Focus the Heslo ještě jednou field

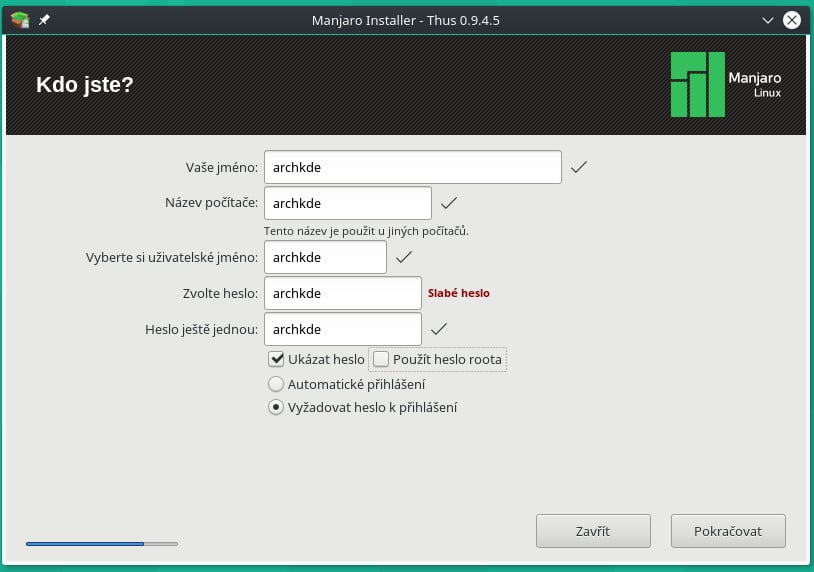click(x=343, y=329)
